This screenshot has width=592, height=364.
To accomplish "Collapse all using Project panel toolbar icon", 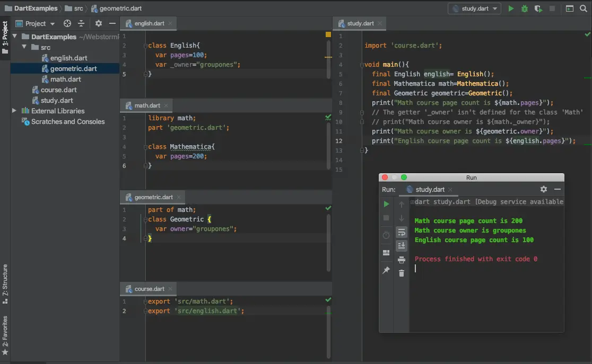I will 81,23.
